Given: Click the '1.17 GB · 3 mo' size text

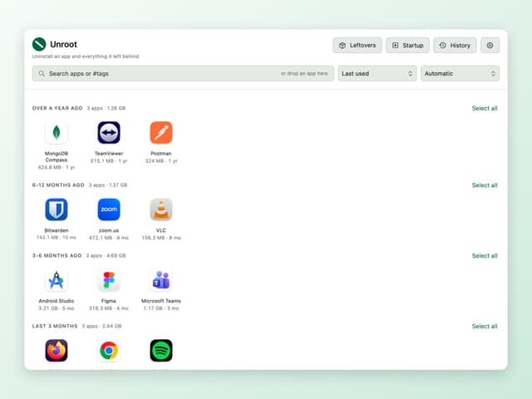Looking at the screenshot, I should pos(161,308).
